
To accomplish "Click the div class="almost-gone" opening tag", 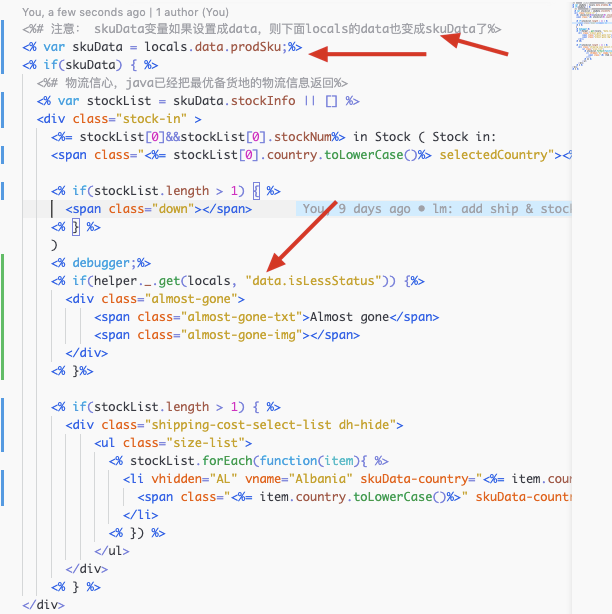I will (x=155, y=299).
